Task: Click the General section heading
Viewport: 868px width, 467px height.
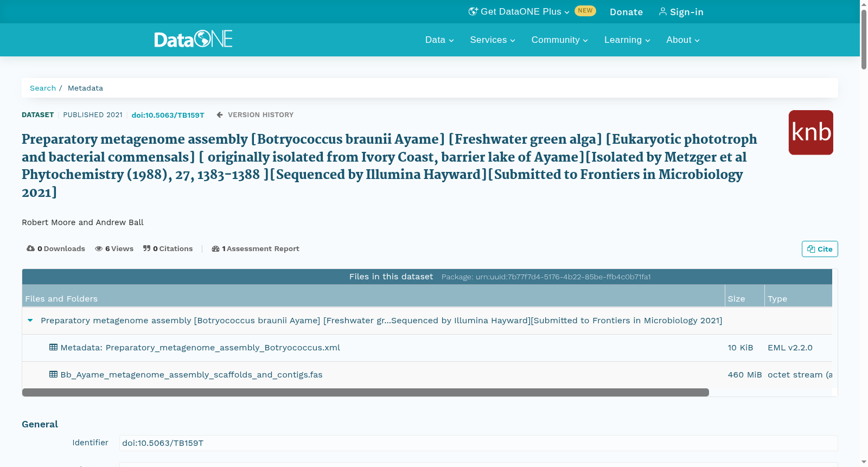Action: point(40,424)
